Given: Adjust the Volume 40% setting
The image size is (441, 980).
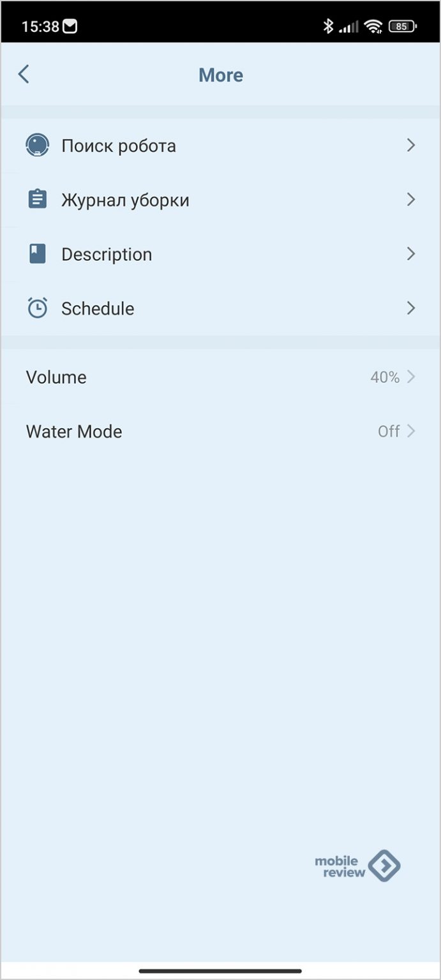Looking at the screenshot, I should 220,377.
